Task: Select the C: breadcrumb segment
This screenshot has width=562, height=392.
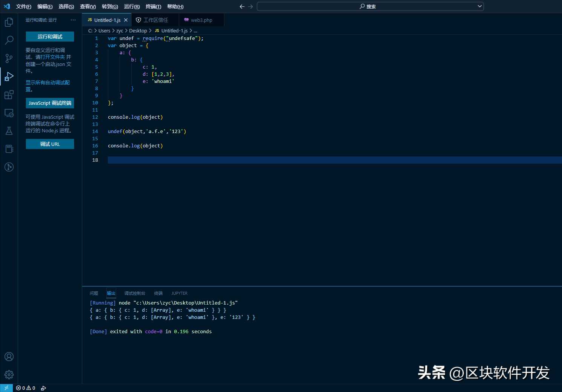Action: click(x=90, y=31)
